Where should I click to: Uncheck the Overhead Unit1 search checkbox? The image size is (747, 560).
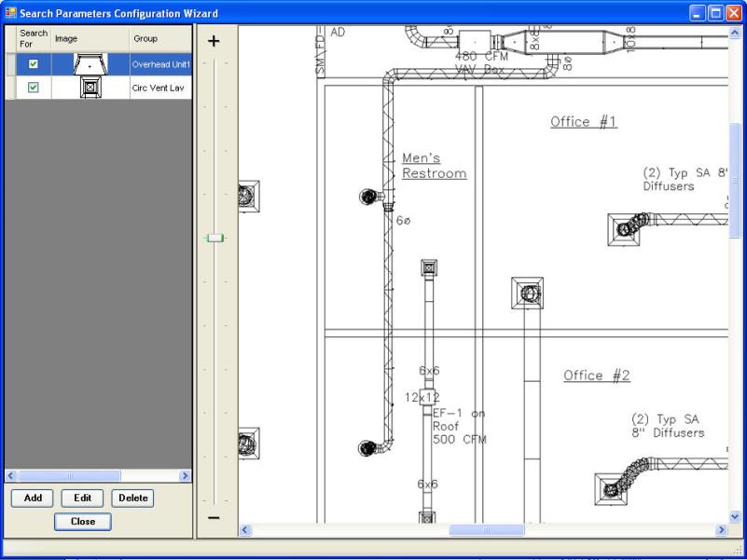click(x=34, y=64)
